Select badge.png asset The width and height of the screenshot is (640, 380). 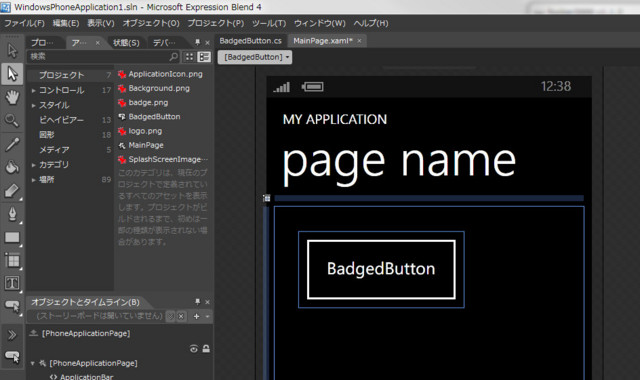pos(143,103)
